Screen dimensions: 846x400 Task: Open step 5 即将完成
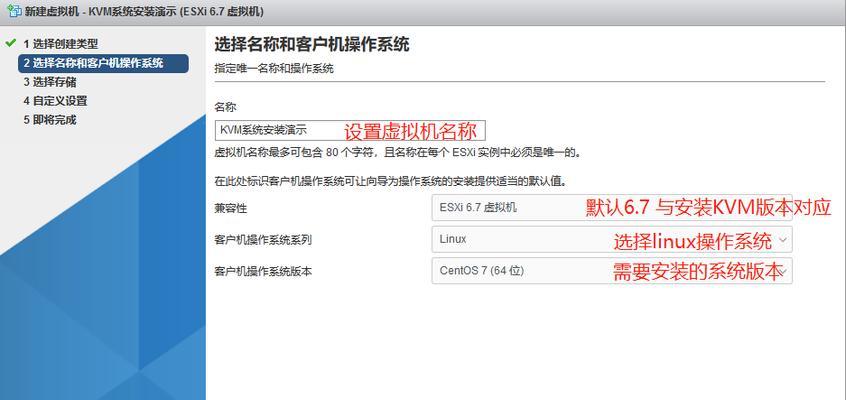click(49, 120)
